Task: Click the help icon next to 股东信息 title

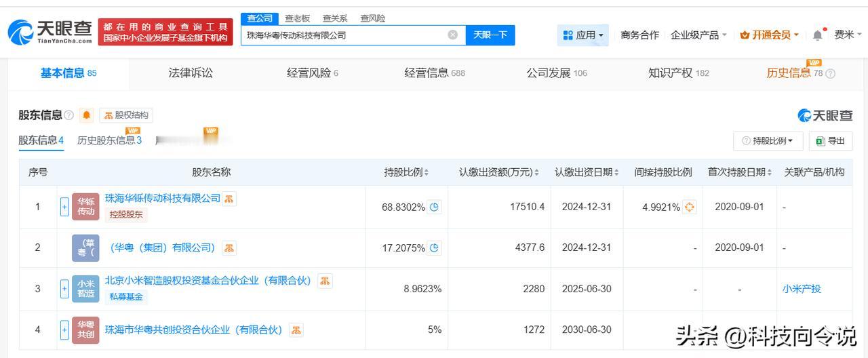Action: 69,115
